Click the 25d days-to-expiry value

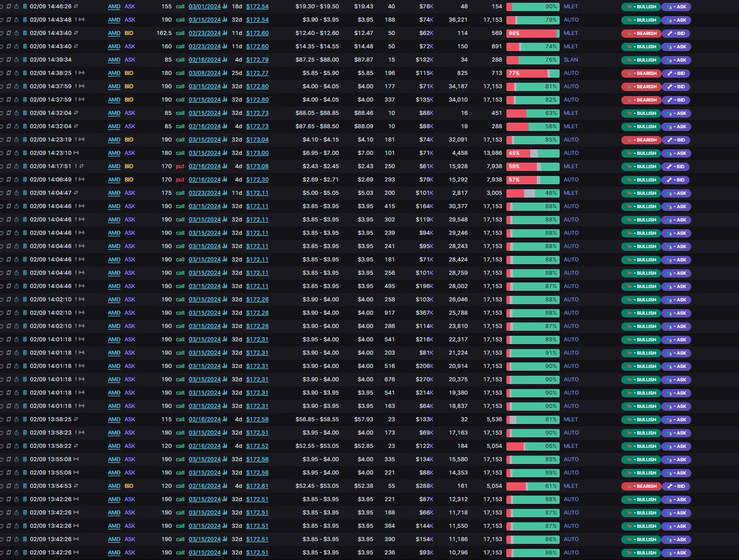coord(236,73)
